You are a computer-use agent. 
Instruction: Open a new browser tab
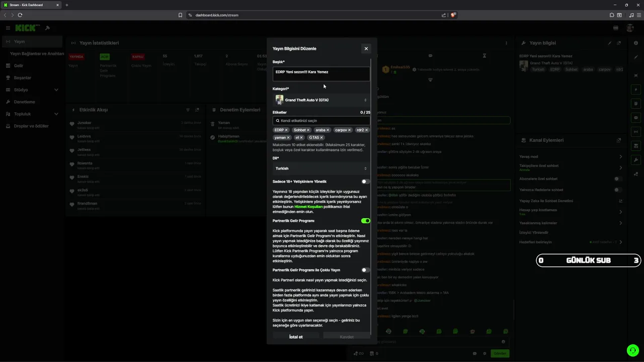(67, 5)
